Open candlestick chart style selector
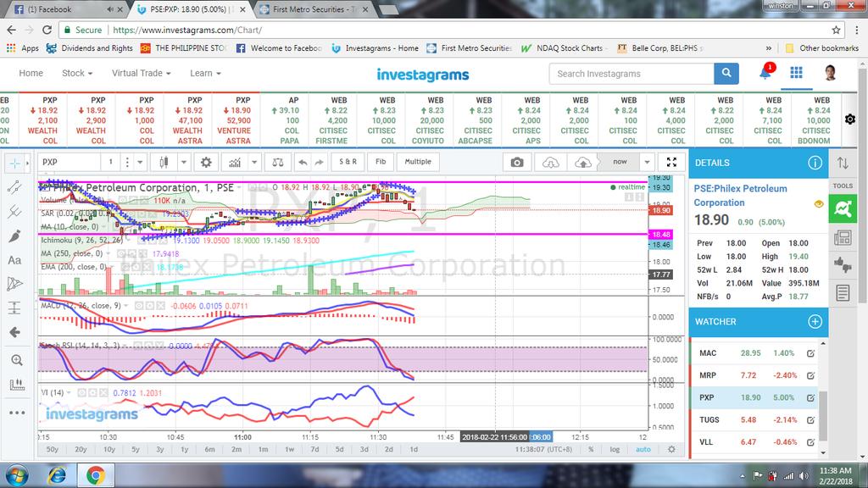The image size is (868, 488). (x=164, y=162)
